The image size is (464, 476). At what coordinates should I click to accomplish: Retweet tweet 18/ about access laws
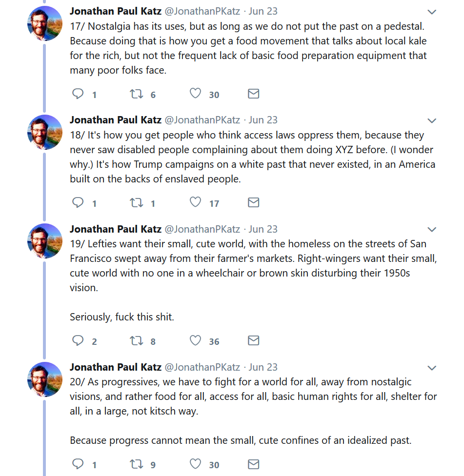point(137,202)
